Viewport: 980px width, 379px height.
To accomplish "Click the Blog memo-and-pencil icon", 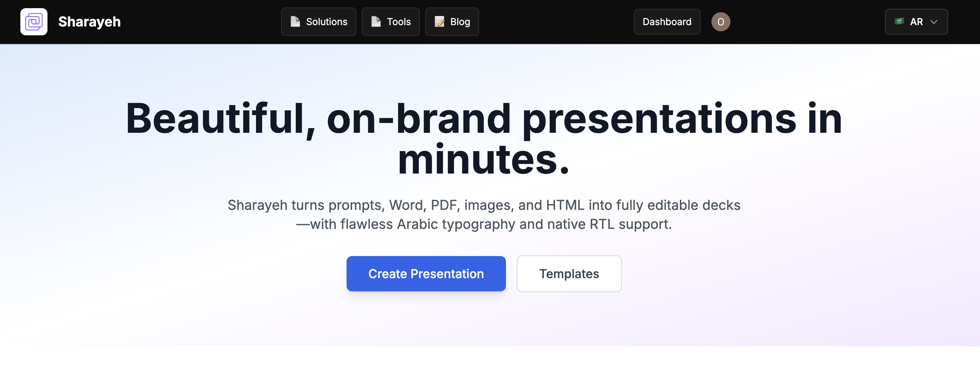I will pyautogui.click(x=439, y=22).
